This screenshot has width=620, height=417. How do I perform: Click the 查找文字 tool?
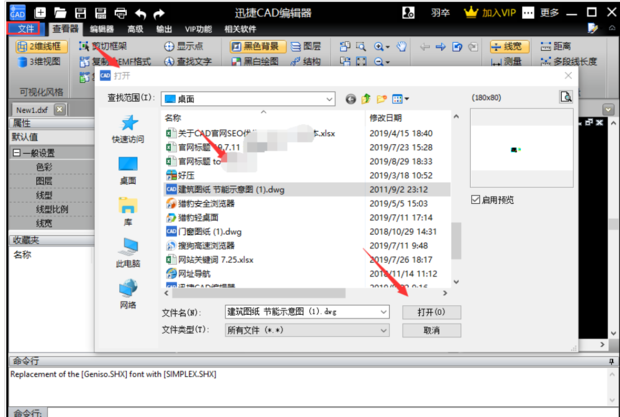(188, 61)
